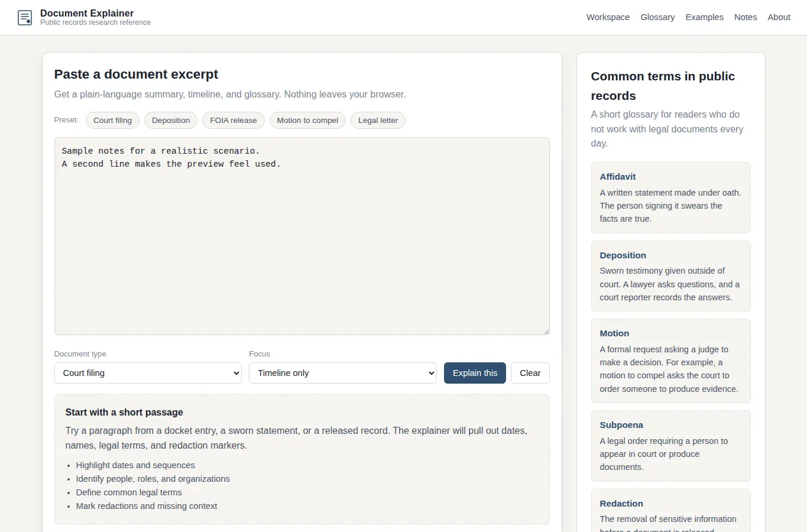The image size is (807, 532).
Task: Click 'Highlight dates and sequences' bullet
Action: click(x=135, y=465)
